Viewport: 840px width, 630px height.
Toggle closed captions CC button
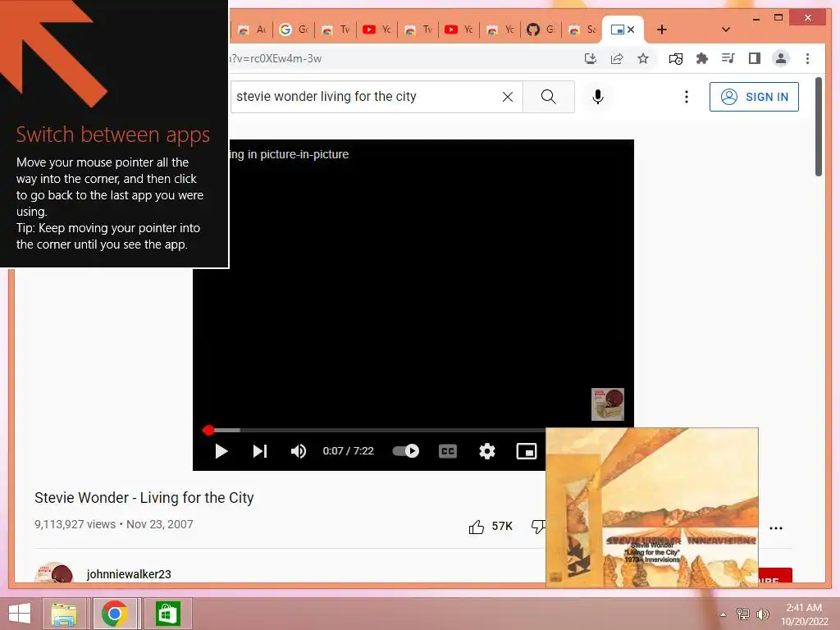pos(447,451)
